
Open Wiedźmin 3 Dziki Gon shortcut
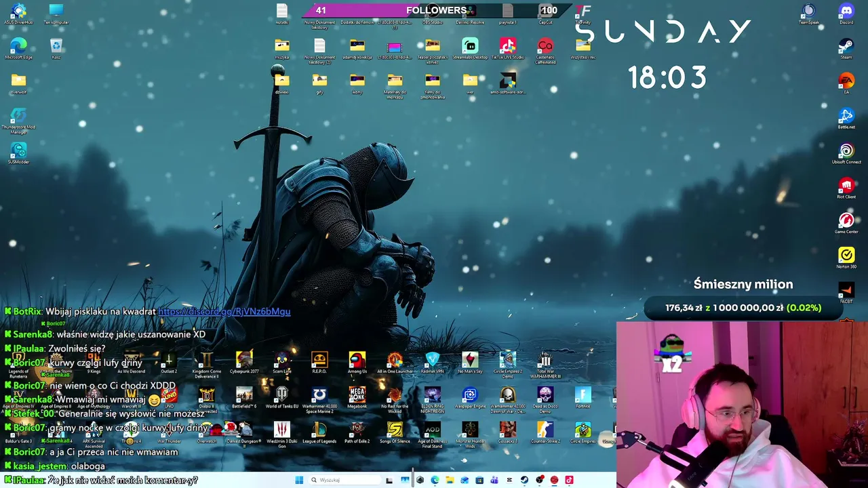point(282,435)
